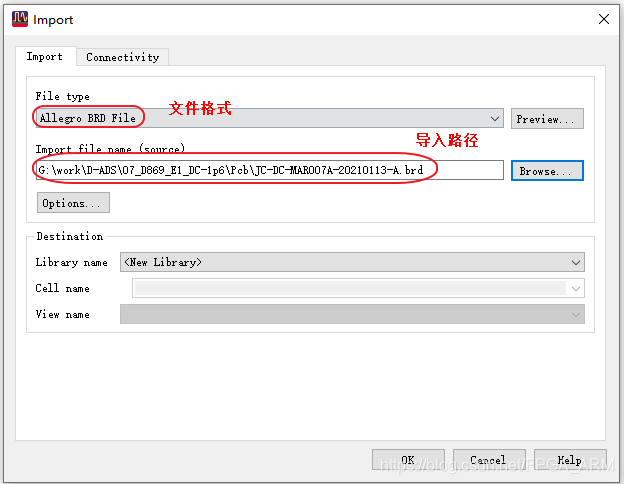Click the File type dropdown arrow
Image resolution: width=624 pixels, height=484 pixels.
pyautogui.click(x=495, y=119)
